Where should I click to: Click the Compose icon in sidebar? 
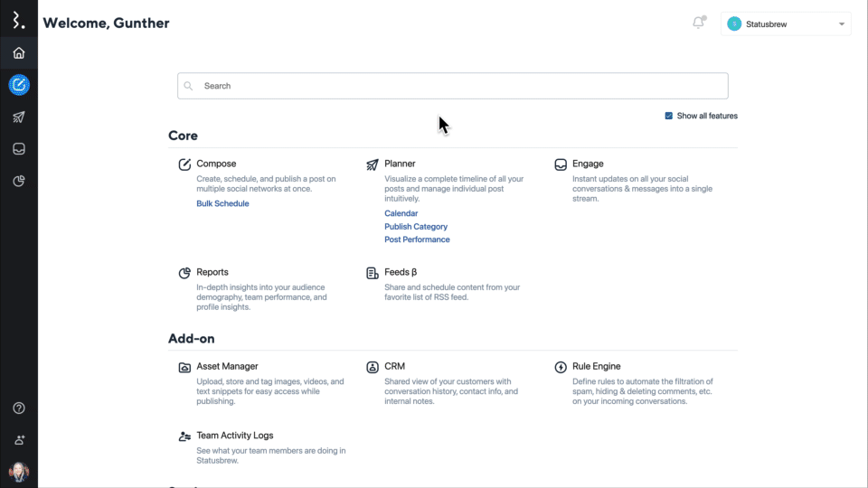point(19,85)
